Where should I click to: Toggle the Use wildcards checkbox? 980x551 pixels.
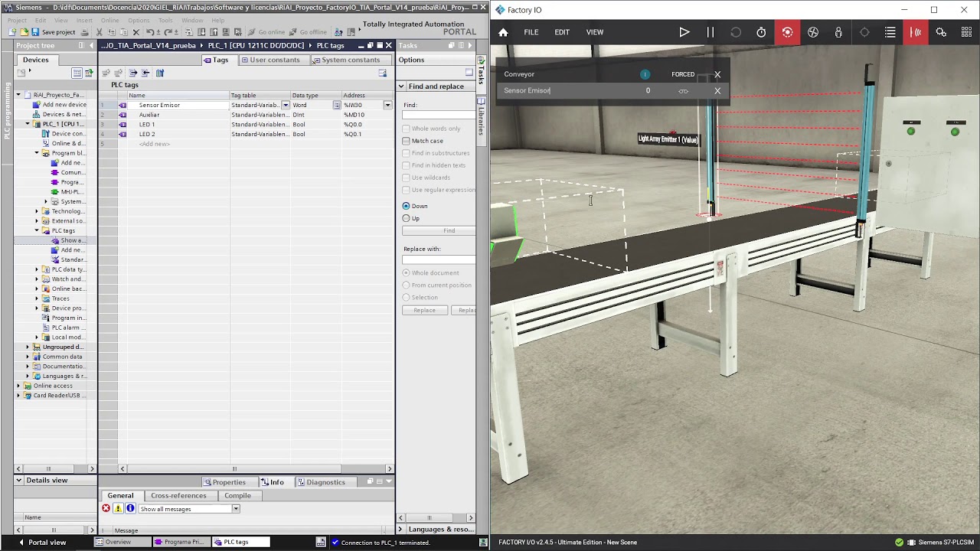[407, 178]
